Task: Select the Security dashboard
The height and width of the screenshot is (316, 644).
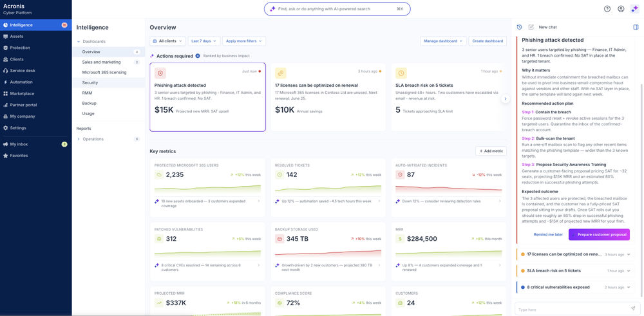Action: click(108, 82)
